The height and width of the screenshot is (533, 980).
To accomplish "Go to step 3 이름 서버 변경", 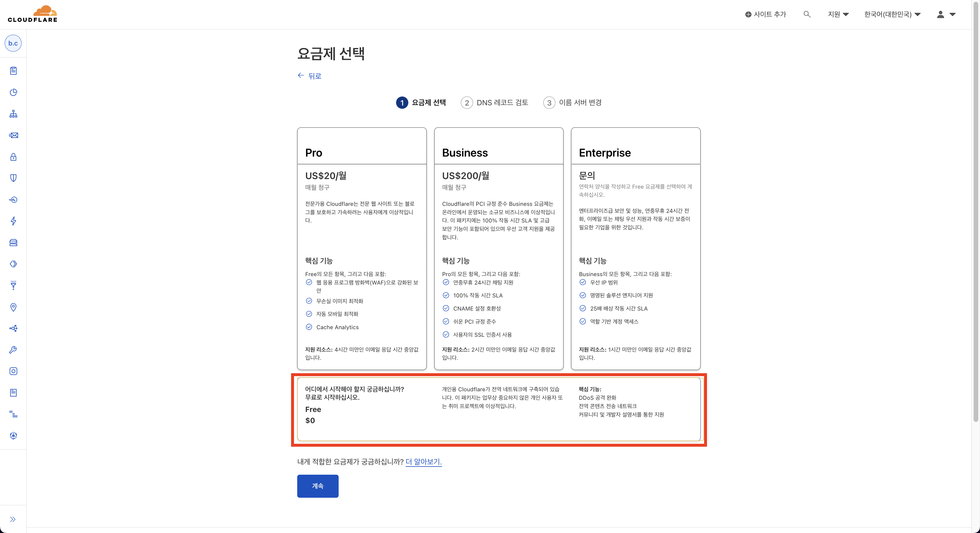I will click(x=572, y=103).
